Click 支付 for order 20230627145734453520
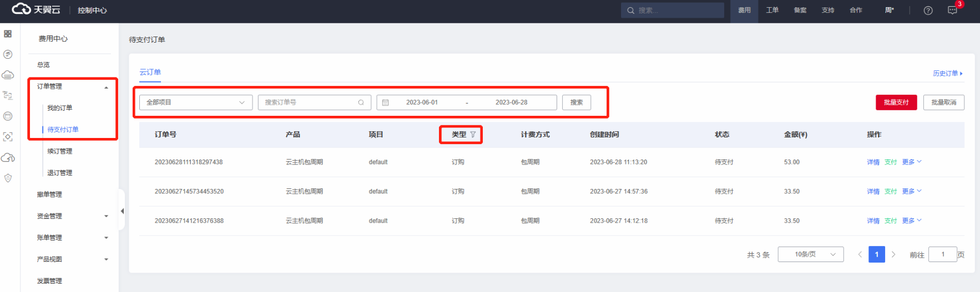Viewport: 980px width, 292px height. 891,191
